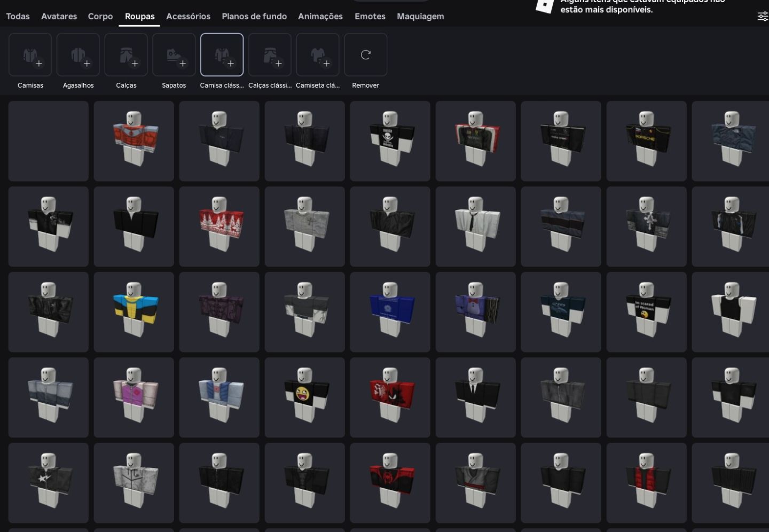The height and width of the screenshot is (532, 769).
Task: Open the Camiseta clássica category
Action: pos(318,55)
